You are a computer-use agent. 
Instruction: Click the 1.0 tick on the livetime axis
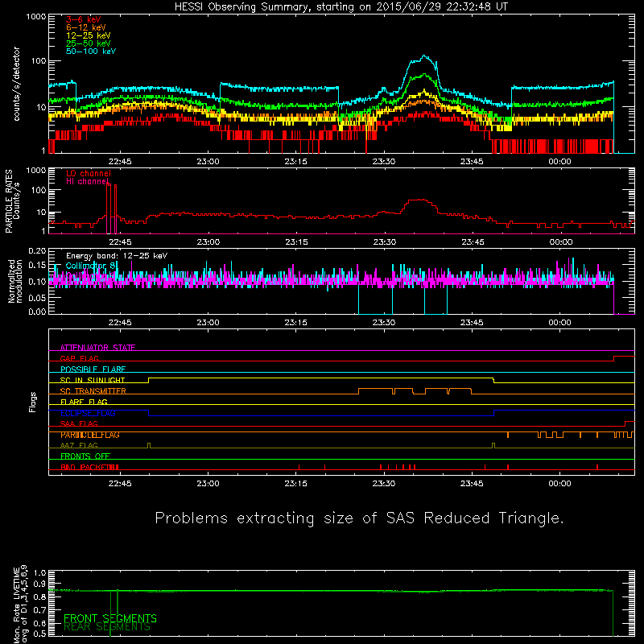[x=40, y=573]
